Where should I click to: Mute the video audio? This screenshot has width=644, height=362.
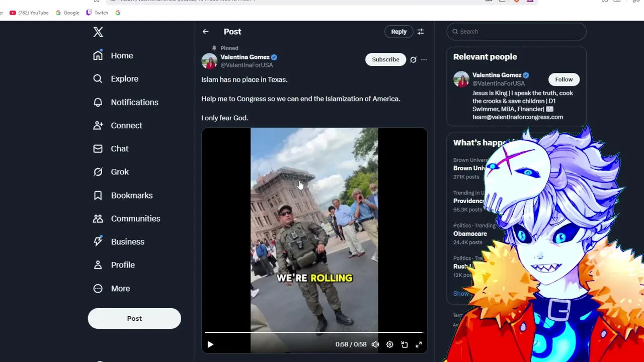pyautogui.click(x=375, y=344)
